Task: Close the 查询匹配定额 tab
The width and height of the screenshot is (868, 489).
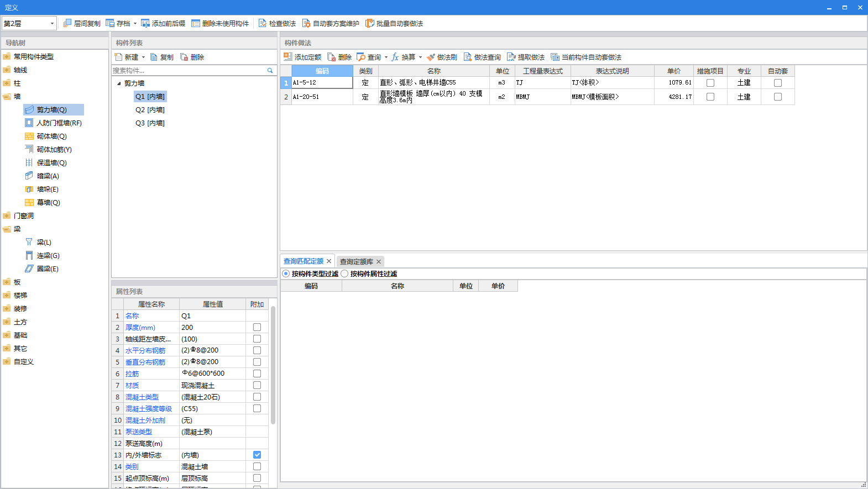Action: pos(329,261)
